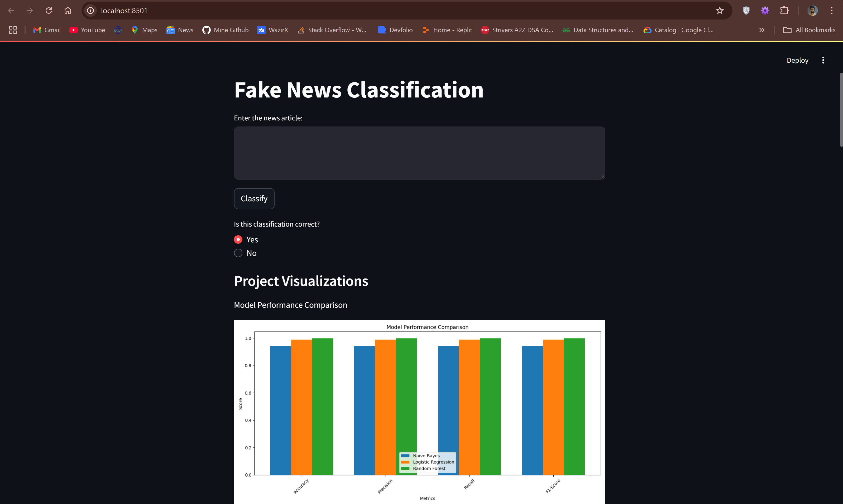843x504 pixels.
Task: View site information icon in address bar
Action: click(x=90, y=11)
